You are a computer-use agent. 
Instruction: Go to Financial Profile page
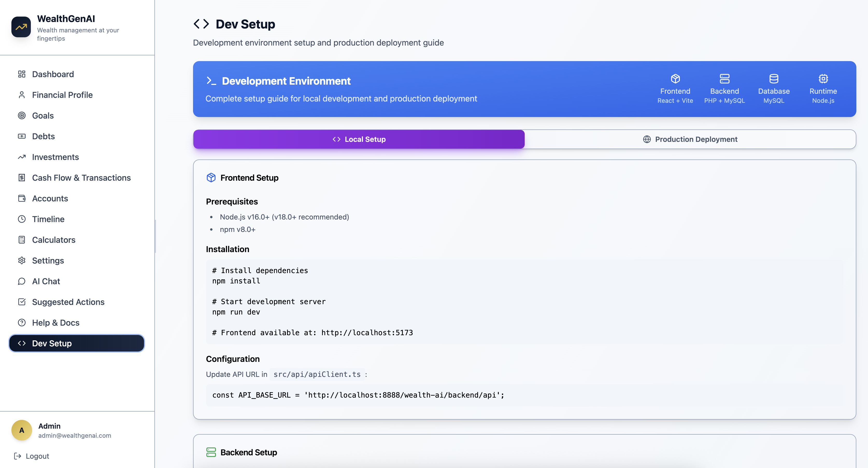coord(62,95)
